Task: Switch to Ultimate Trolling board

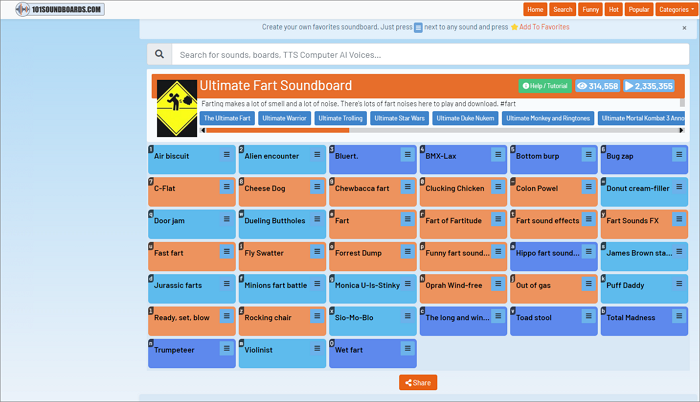Action: coord(341,118)
